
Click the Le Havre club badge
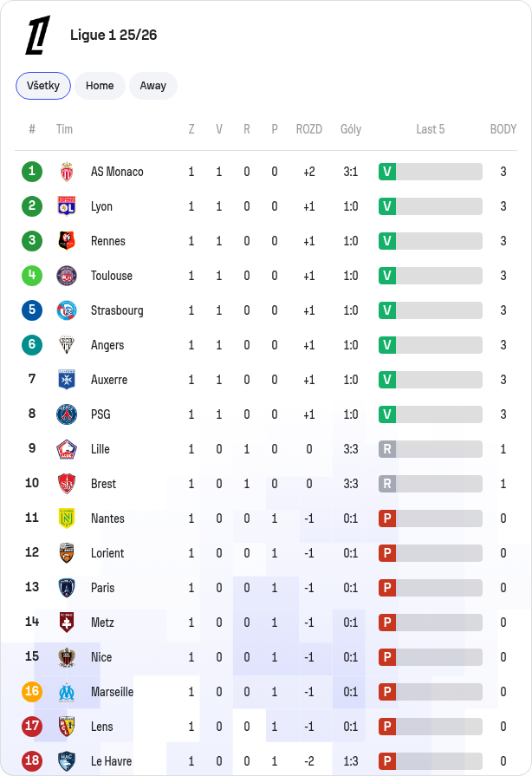point(66,761)
